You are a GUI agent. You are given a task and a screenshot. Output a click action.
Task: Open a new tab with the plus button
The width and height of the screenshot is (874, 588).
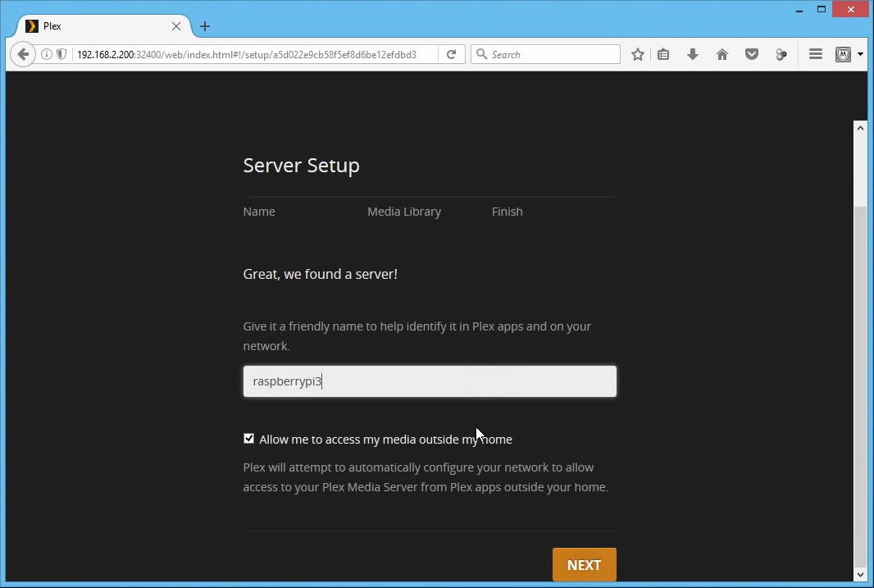coord(205,26)
